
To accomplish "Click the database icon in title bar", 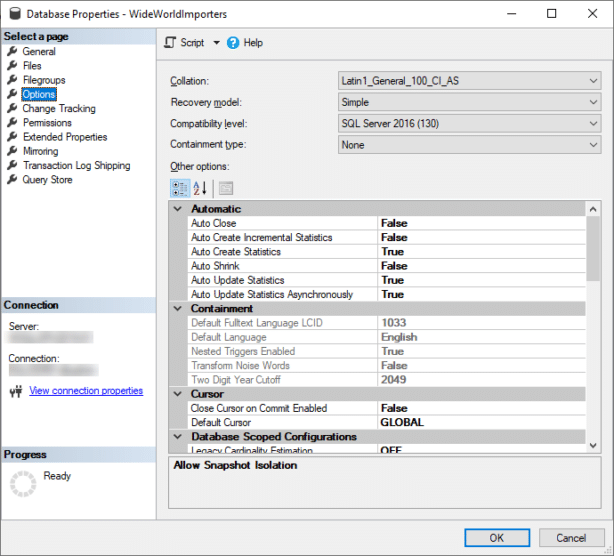I will coord(15,14).
